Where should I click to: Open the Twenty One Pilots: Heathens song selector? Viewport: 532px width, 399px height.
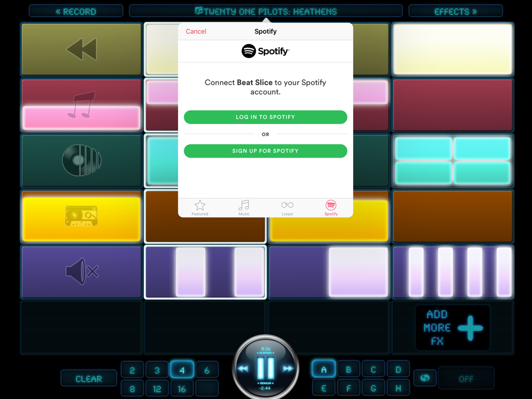pos(265,11)
